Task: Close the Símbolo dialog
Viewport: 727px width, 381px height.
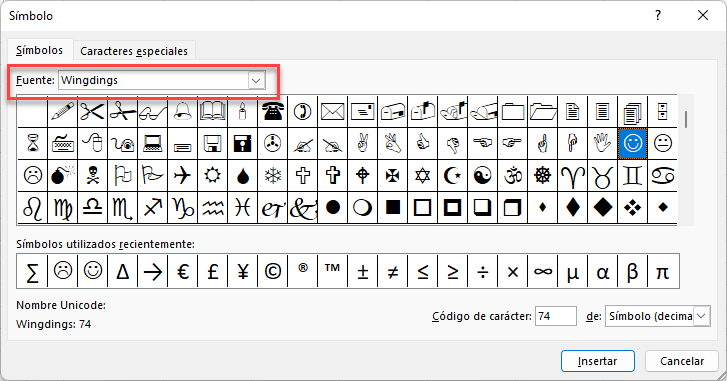Action: point(702,15)
